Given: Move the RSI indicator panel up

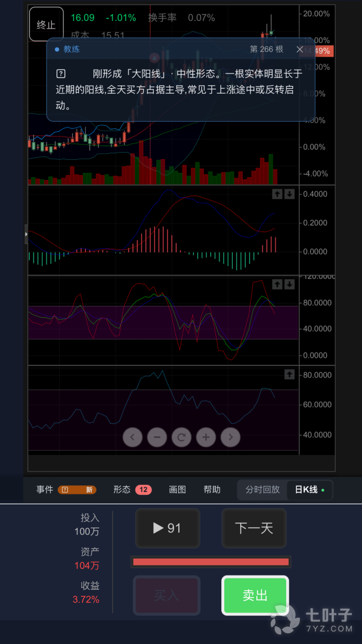Looking at the screenshot, I should pyautogui.click(x=289, y=374).
